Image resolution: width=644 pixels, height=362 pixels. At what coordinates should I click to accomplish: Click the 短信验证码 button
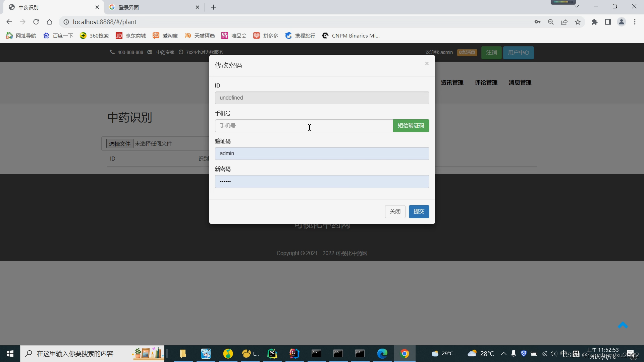click(411, 126)
